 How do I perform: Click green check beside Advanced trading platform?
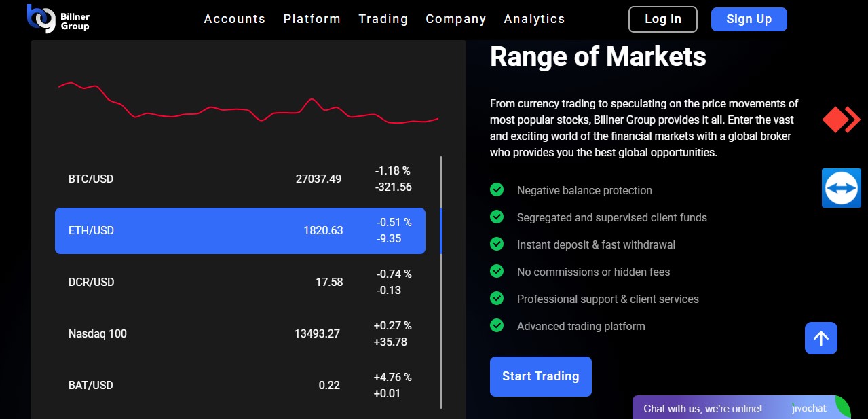497,326
